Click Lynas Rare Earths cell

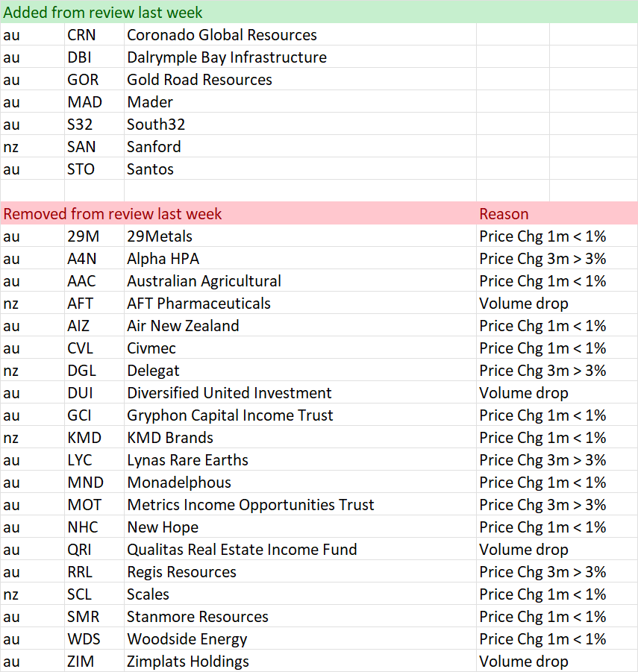pos(300,460)
